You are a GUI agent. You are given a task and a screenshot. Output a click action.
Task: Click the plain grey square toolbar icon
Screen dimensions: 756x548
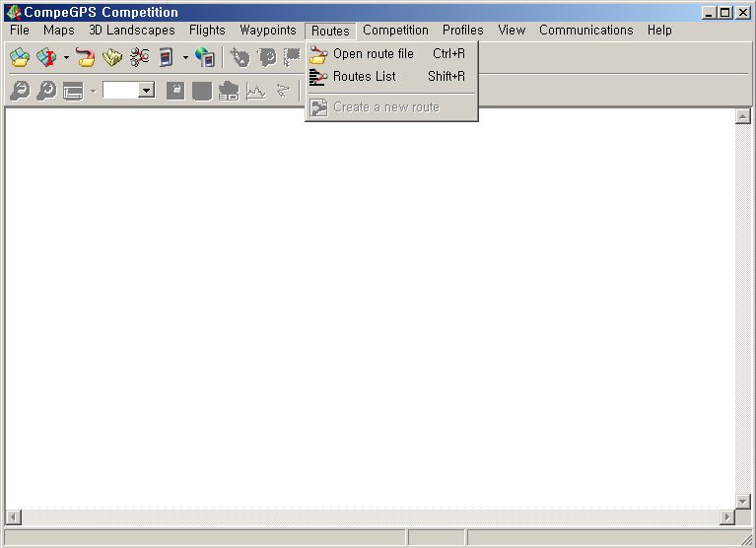click(202, 91)
